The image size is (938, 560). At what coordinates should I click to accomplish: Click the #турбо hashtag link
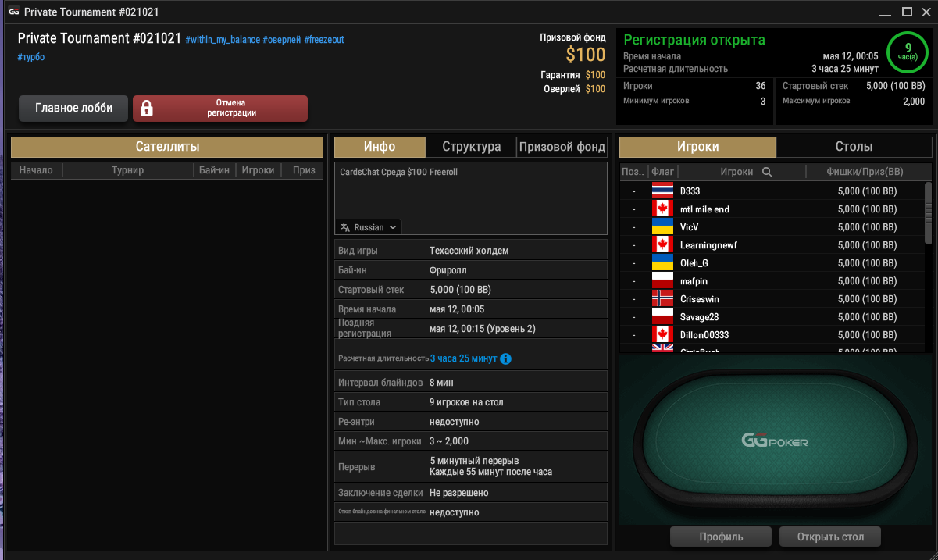[x=31, y=57]
